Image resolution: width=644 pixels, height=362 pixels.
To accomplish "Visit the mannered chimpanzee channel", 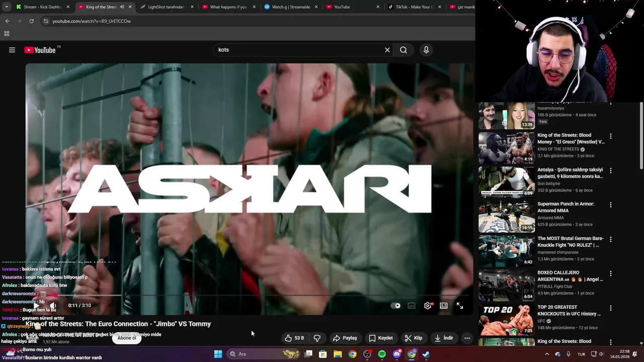I will click(x=557, y=252).
